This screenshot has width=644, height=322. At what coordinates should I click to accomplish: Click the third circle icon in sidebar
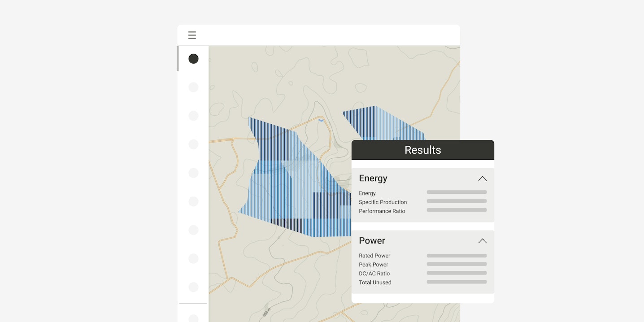click(193, 116)
